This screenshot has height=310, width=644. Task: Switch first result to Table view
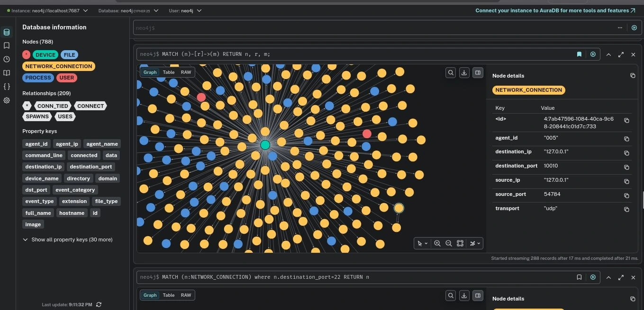(x=169, y=72)
